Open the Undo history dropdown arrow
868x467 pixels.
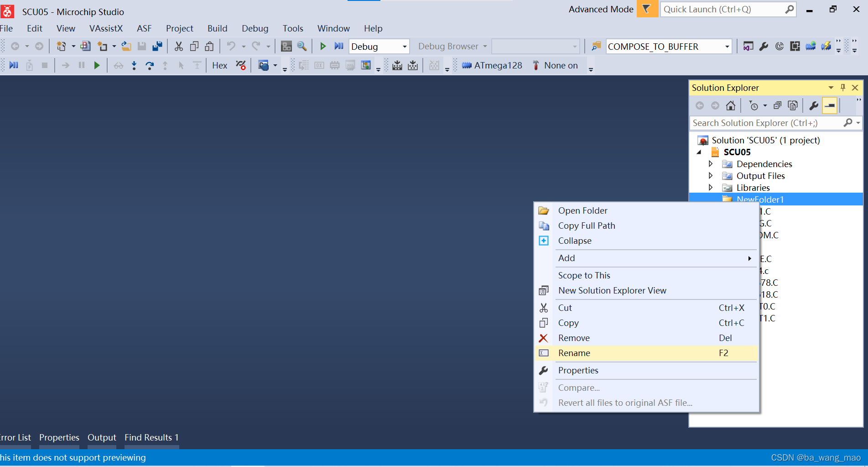244,46
